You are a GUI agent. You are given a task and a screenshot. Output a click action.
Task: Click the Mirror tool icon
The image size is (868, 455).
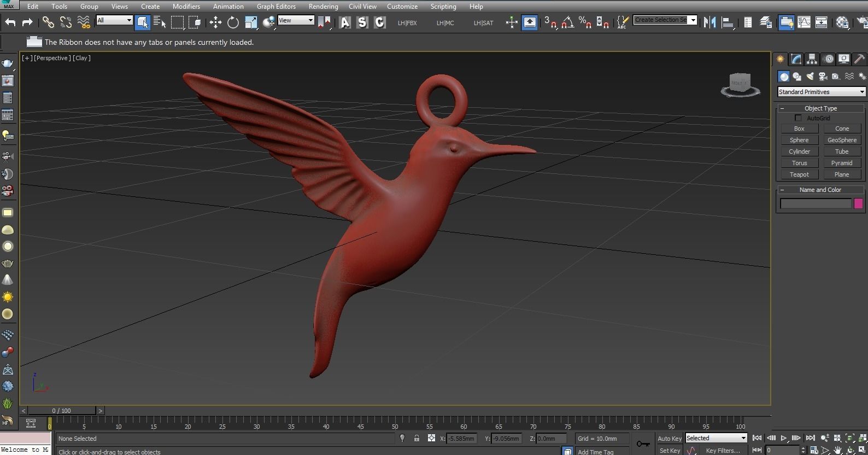click(x=709, y=22)
